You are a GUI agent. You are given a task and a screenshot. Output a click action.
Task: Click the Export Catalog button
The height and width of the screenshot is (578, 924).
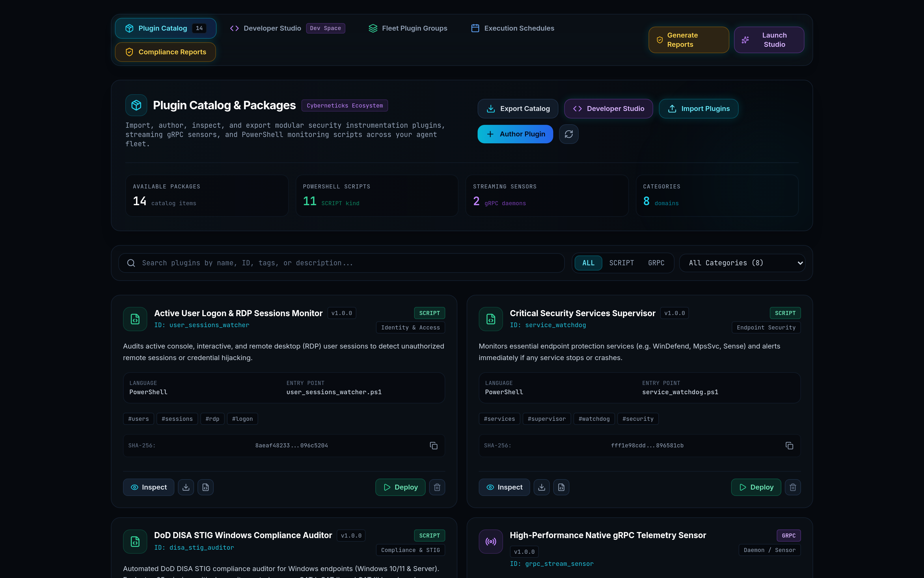518,109
